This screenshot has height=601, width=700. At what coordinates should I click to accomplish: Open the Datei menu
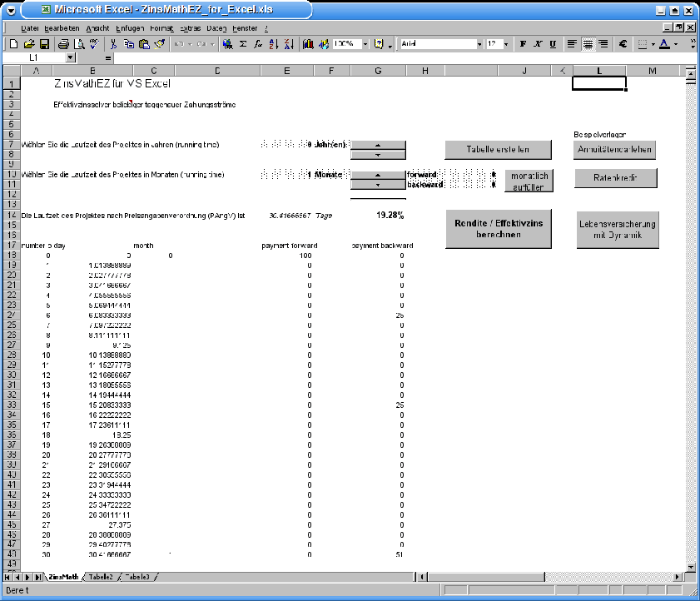(x=30, y=28)
